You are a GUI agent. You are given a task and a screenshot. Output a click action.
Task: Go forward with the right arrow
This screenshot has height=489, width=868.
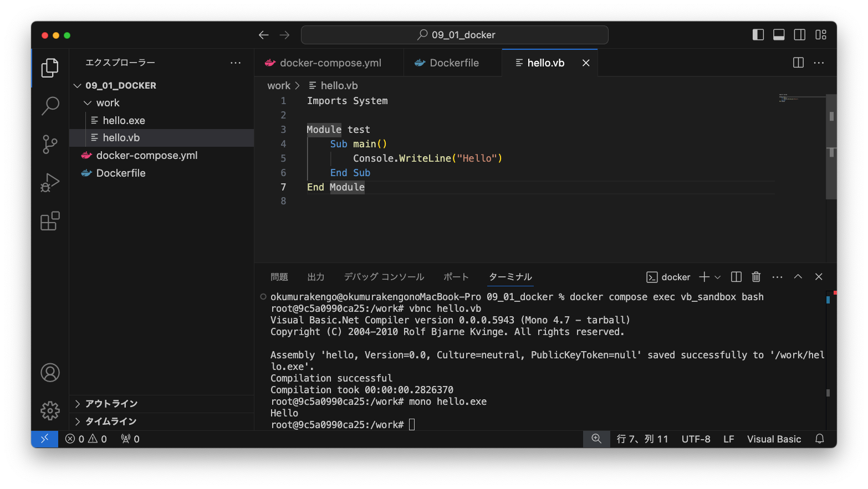click(284, 35)
